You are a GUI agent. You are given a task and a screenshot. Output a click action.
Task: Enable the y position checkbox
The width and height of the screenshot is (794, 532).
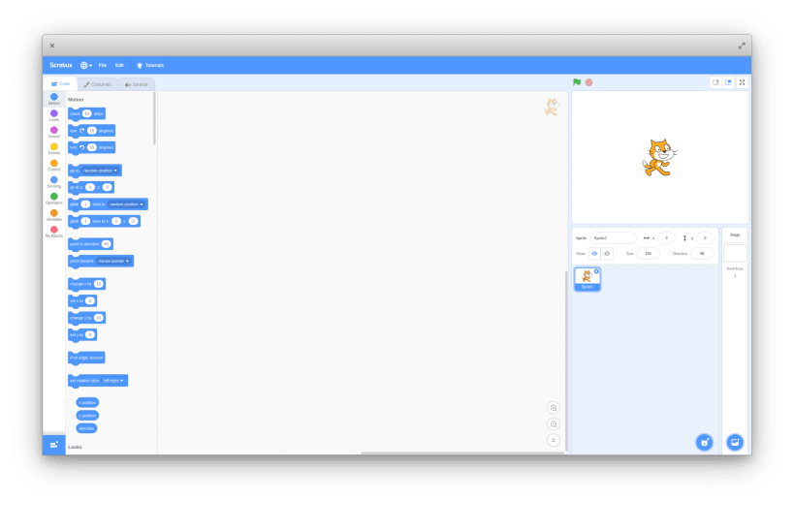point(71,416)
